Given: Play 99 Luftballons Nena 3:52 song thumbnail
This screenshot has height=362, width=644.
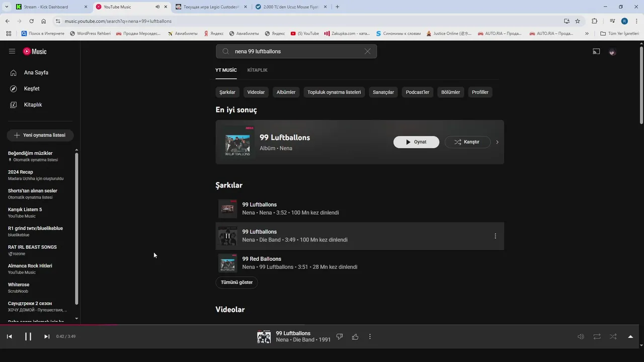Looking at the screenshot, I should [227, 209].
